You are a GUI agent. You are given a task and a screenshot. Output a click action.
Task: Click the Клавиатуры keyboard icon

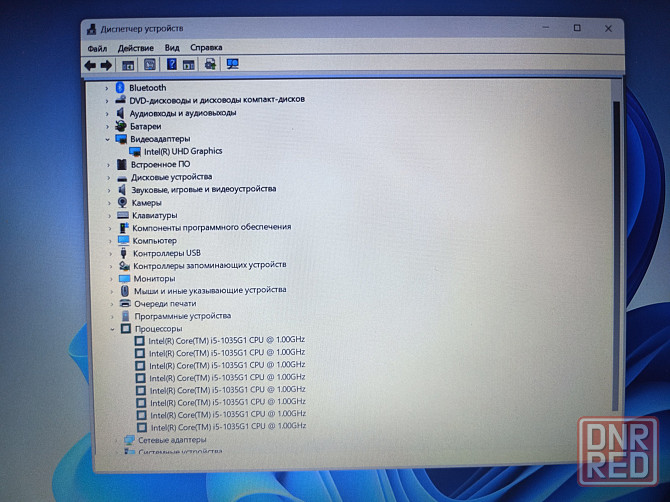click(x=123, y=215)
